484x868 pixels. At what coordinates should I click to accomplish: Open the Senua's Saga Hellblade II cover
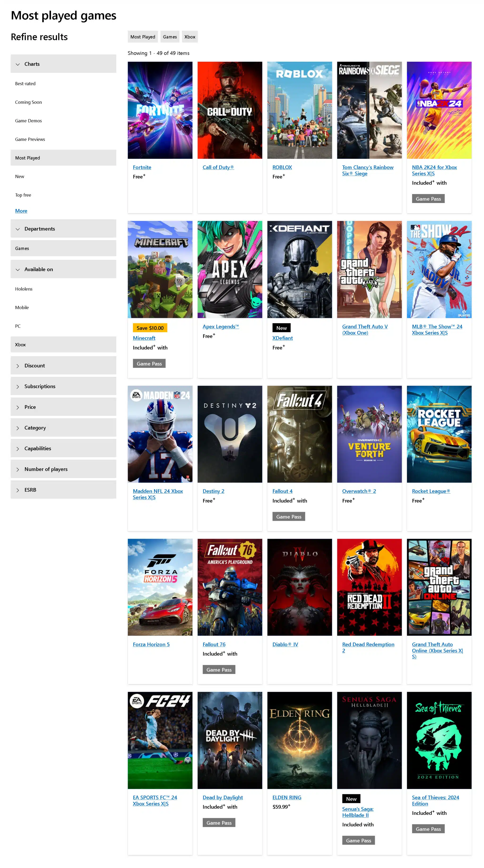tap(369, 740)
